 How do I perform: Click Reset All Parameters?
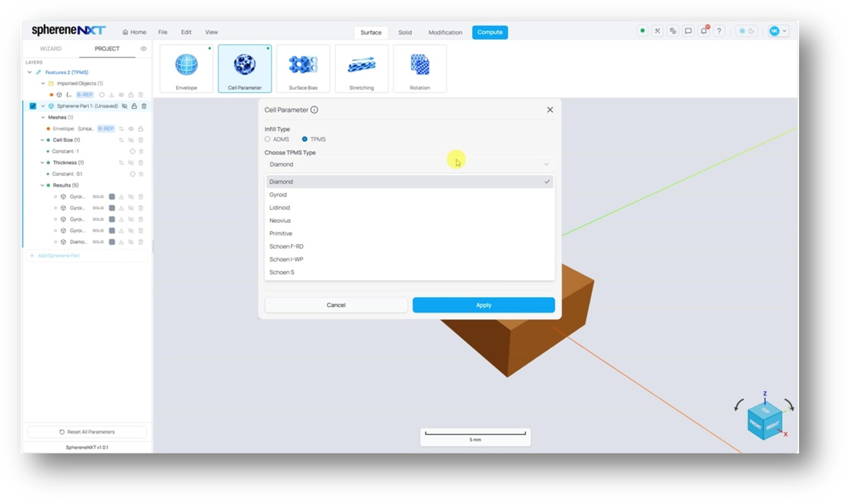point(87,432)
